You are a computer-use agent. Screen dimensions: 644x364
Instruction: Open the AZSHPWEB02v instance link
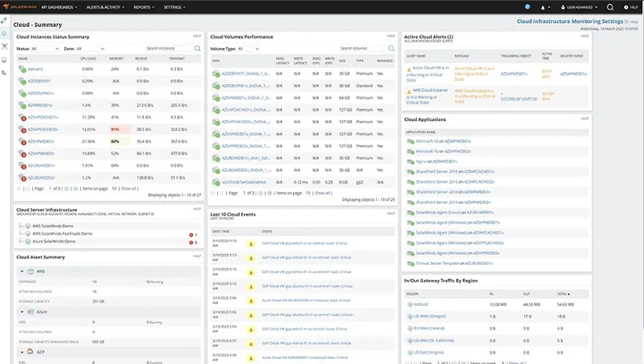click(x=41, y=153)
